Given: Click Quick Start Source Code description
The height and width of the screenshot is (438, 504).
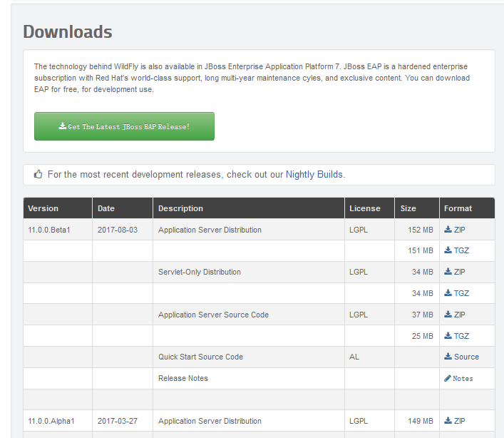Looking at the screenshot, I should 200,357.
